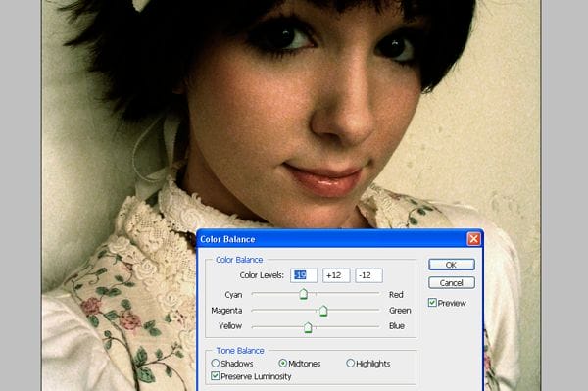Screen dimensions: 588x391
Task: Click the Cyan-Red slider handle
Action: (304, 294)
